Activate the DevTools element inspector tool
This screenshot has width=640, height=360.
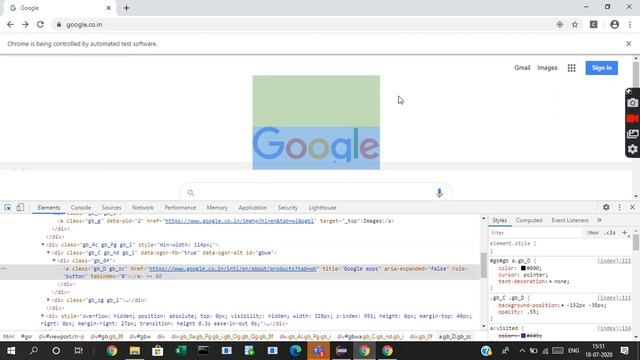pyautogui.click(x=8, y=207)
